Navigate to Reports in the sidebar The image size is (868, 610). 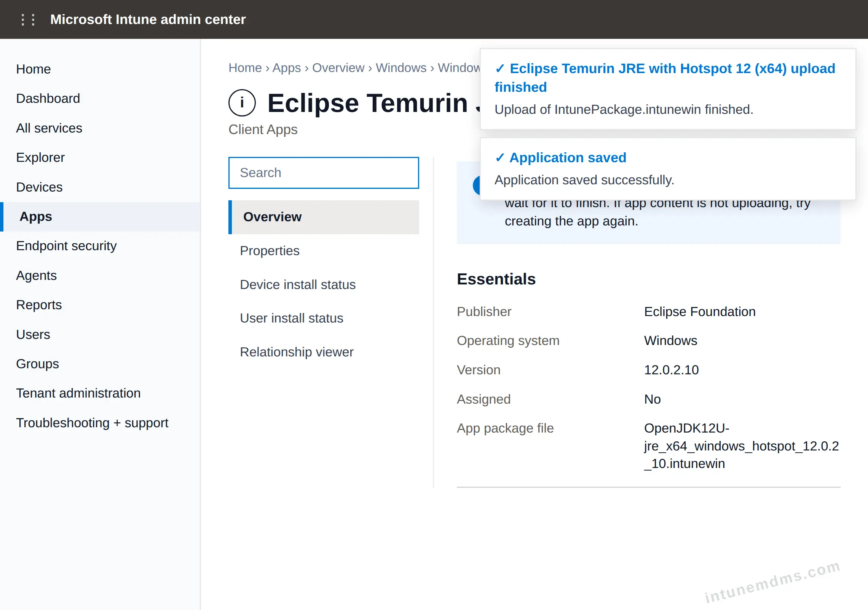pyautogui.click(x=39, y=305)
